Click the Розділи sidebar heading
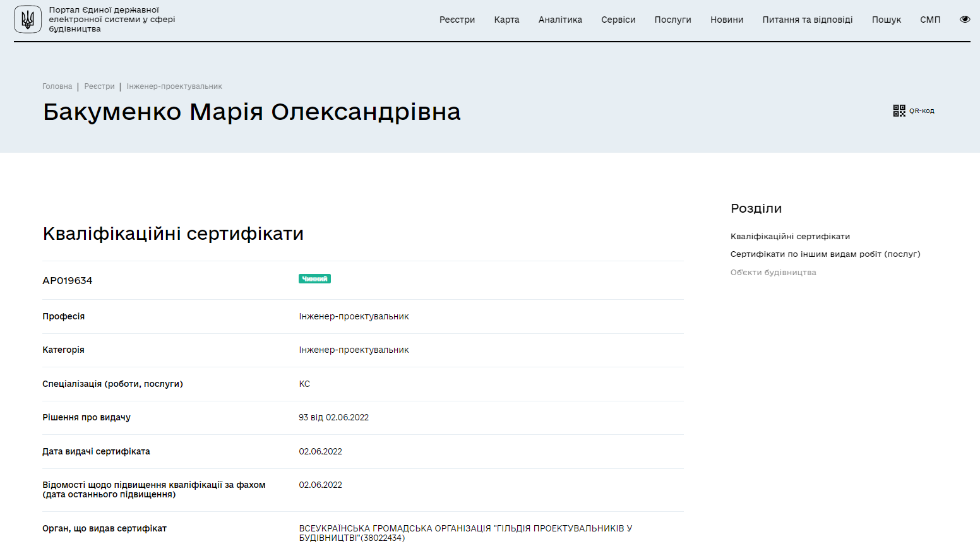 pyautogui.click(x=756, y=209)
